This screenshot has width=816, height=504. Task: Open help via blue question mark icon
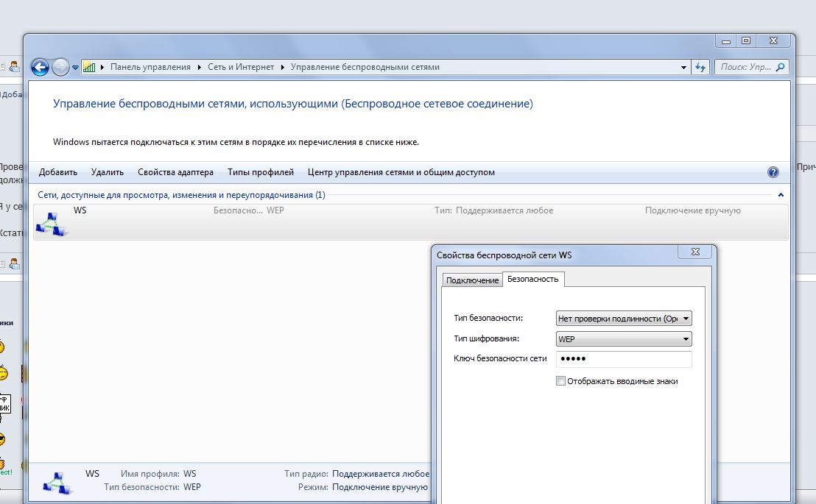[x=773, y=172]
